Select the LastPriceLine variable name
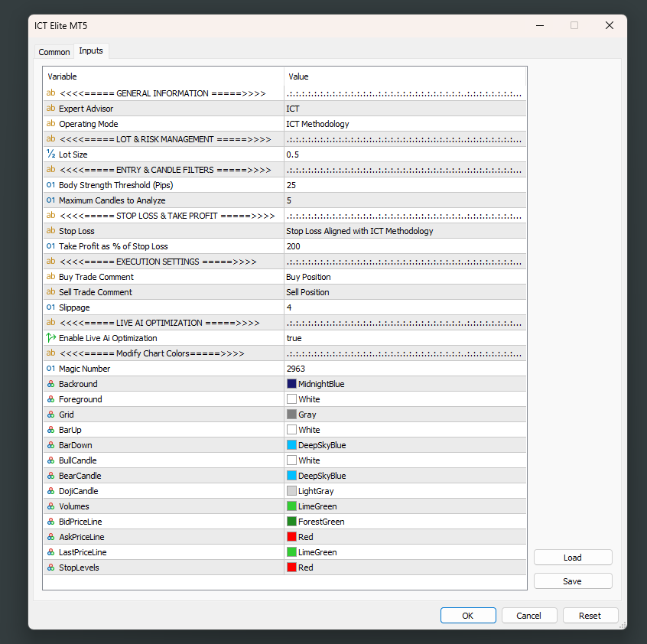Image resolution: width=647 pixels, height=644 pixels. [x=83, y=552]
